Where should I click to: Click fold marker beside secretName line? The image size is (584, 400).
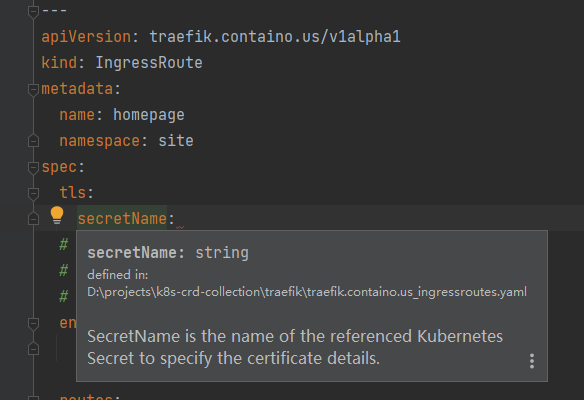(33, 218)
